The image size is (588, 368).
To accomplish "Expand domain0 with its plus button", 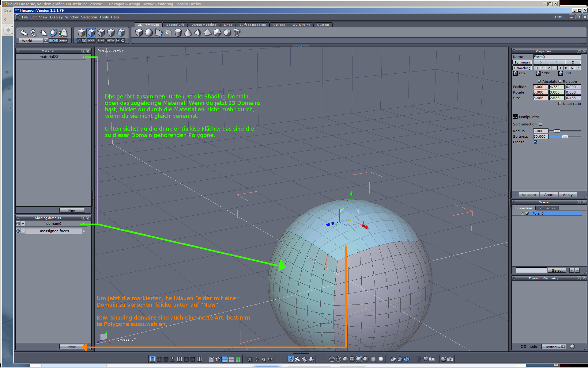I will (x=23, y=224).
